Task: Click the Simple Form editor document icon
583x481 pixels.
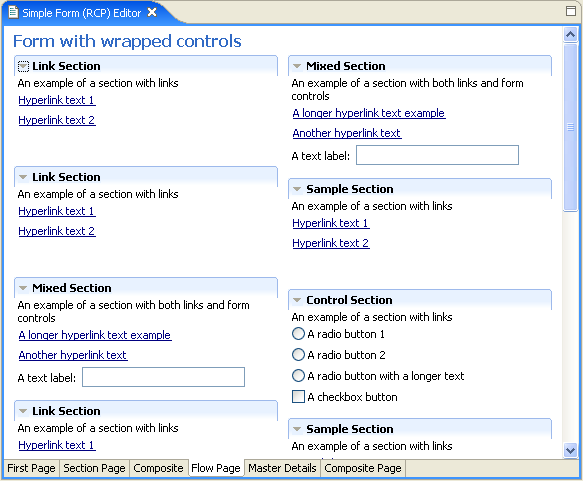Action: point(13,12)
